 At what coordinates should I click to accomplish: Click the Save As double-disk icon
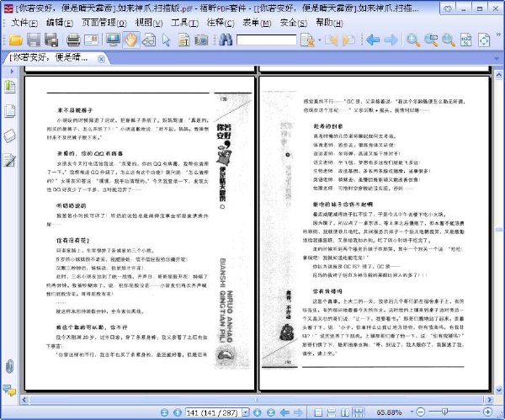(x=51, y=40)
